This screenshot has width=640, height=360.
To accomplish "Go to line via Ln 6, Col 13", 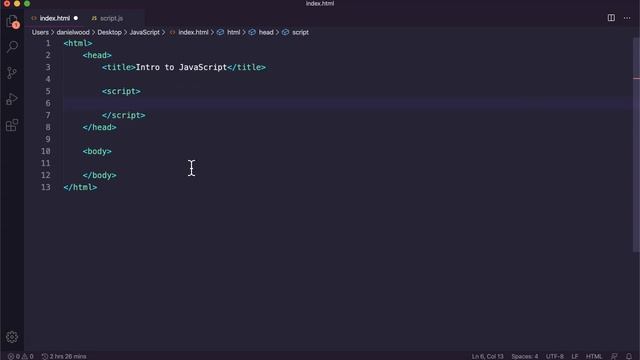I will click(488, 356).
